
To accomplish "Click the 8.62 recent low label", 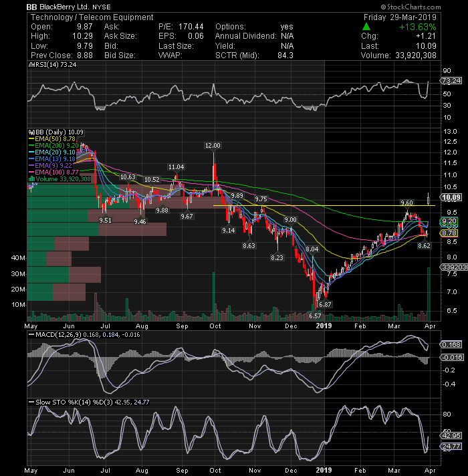I will 424,245.
